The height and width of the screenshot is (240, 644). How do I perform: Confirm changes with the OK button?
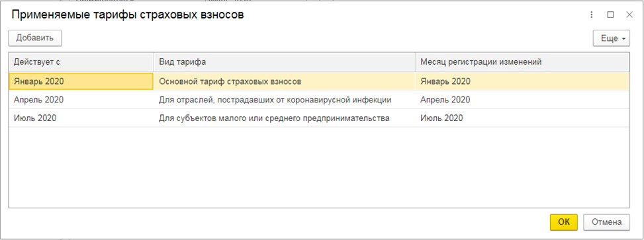[564, 222]
